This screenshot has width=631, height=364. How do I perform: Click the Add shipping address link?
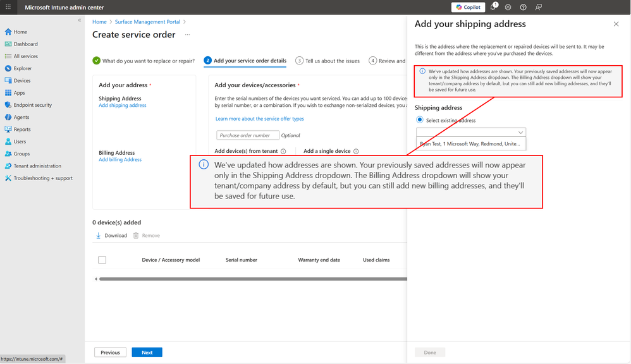pos(122,106)
